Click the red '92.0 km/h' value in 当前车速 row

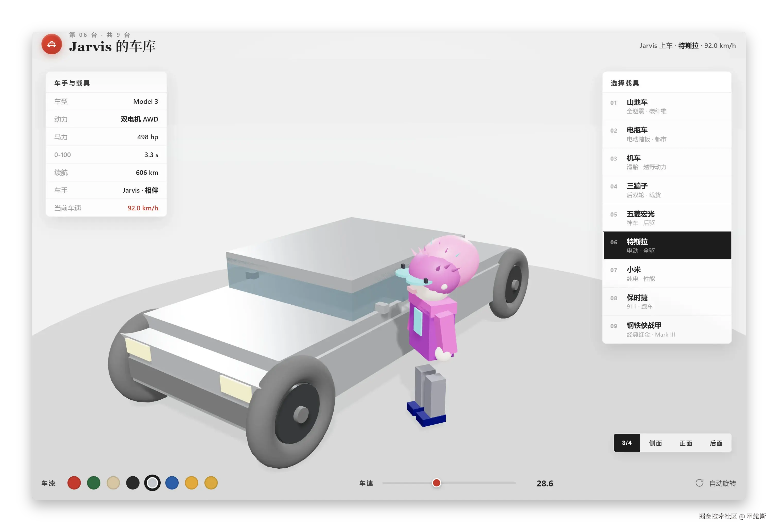(143, 208)
